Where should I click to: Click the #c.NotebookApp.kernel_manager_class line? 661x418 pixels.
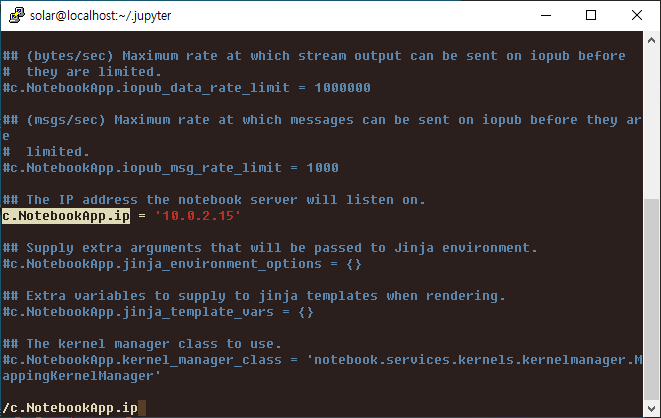(x=322, y=360)
